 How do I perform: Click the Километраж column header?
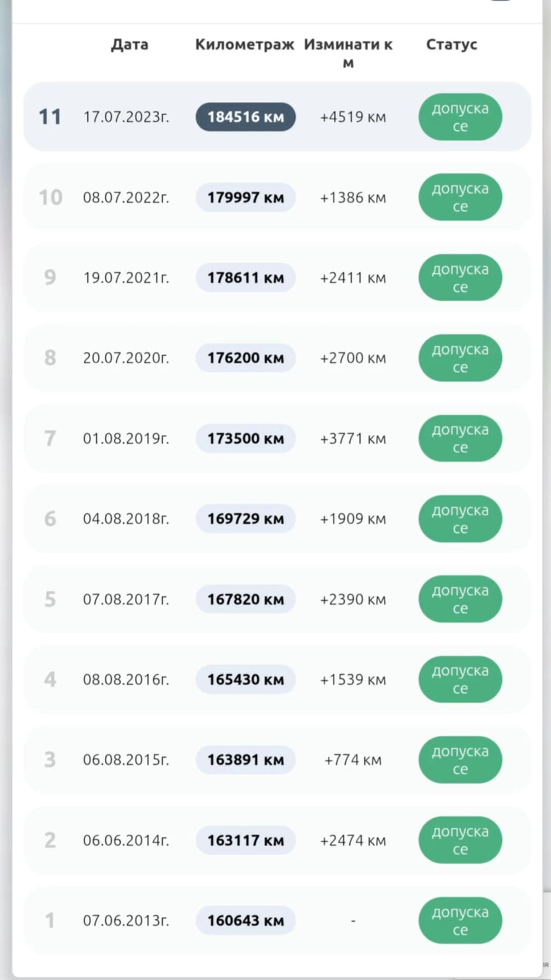click(x=244, y=44)
